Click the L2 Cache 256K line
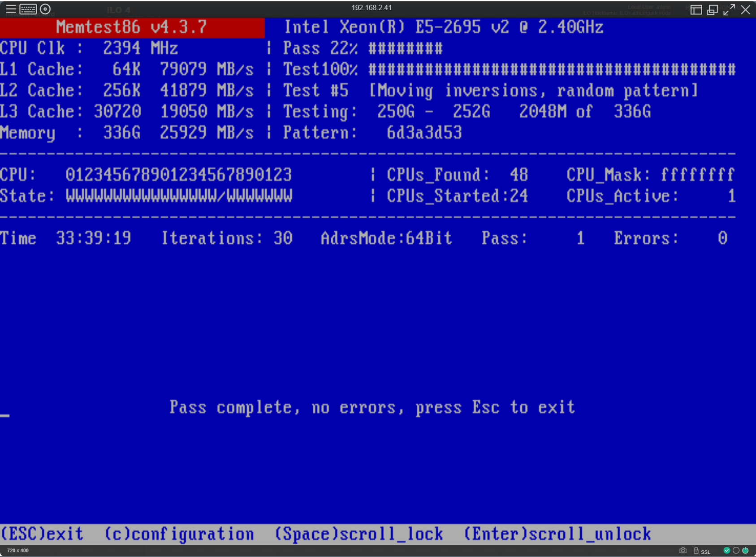This screenshot has width=756, height=557. pyautogui.click(x=127, y=90)
